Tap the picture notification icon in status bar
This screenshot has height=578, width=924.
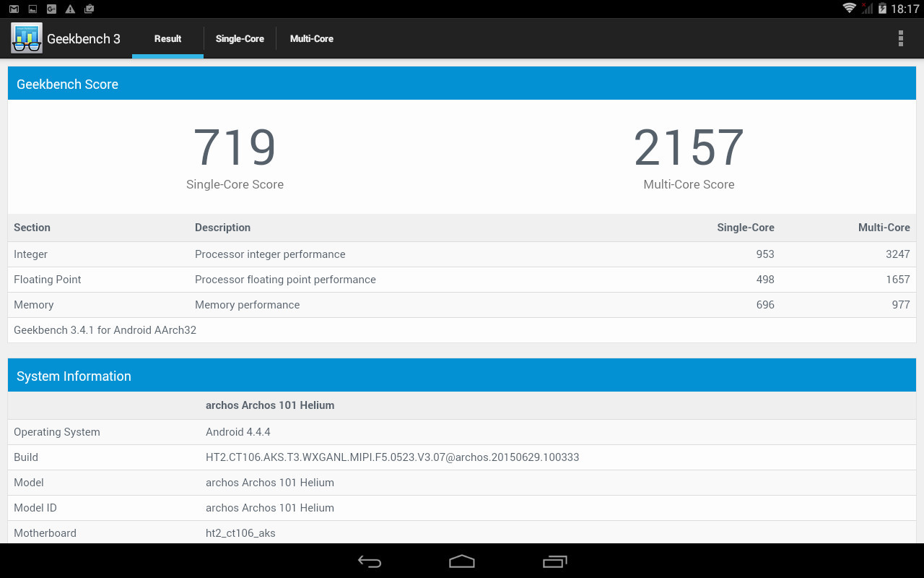[32, 9]
